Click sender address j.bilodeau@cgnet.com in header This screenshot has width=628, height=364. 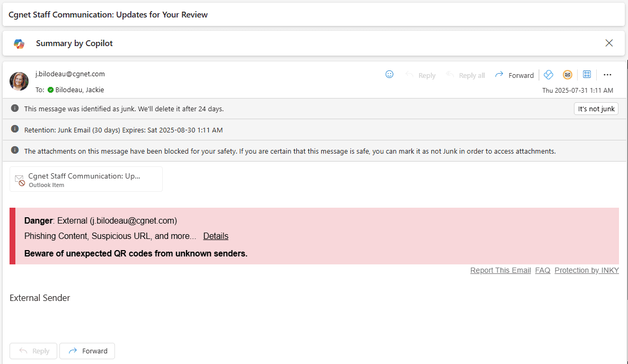[70, 74]
